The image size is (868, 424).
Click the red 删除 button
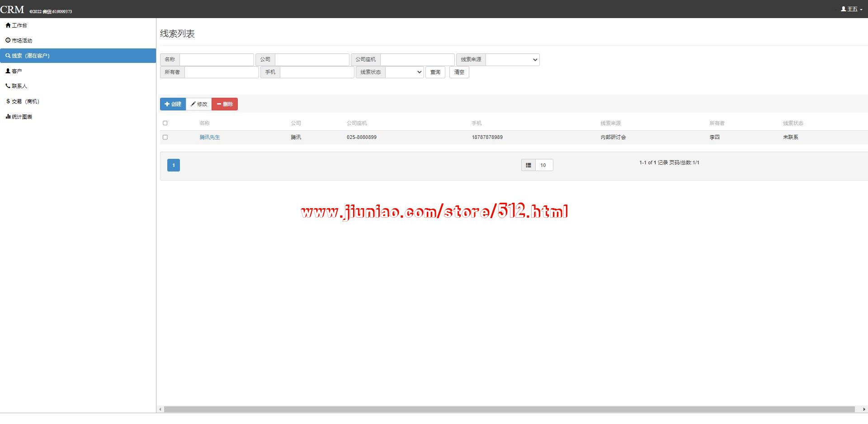pos(225,104)
